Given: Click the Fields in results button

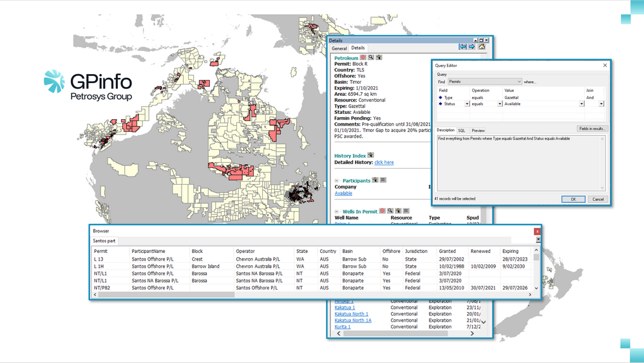Looking at the screenshot, I should point(592,129).
